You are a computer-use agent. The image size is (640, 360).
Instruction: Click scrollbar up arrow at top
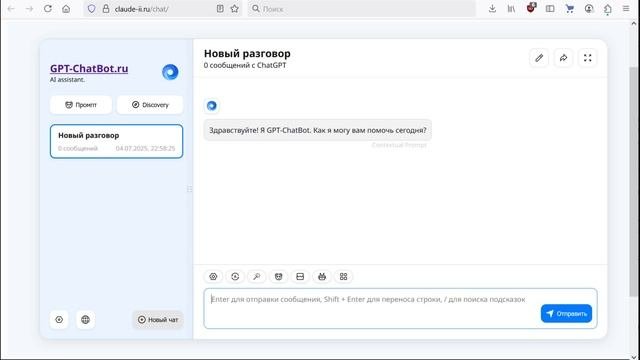click(633, 24)
